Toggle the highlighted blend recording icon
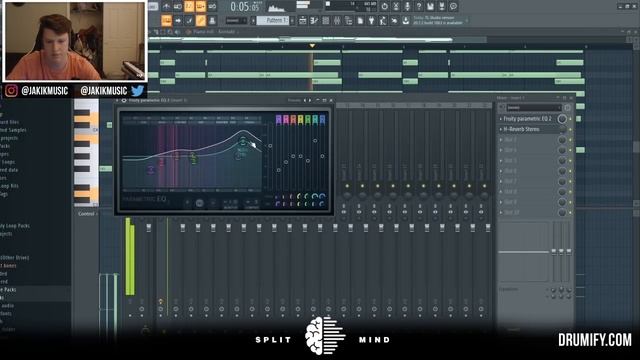The height and width of the screenshot is (360, 640). tap(200, 7)
